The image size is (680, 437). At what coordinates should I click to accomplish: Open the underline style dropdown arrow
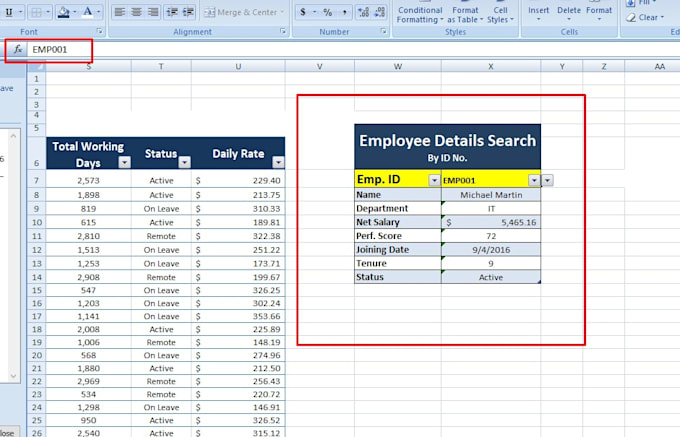[x=20, y=12]
